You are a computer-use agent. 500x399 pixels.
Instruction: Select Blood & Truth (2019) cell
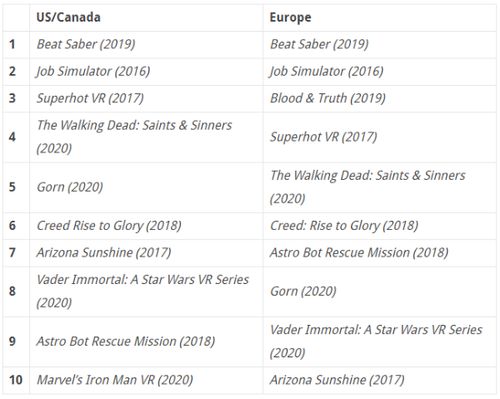[x=328, y=98]
